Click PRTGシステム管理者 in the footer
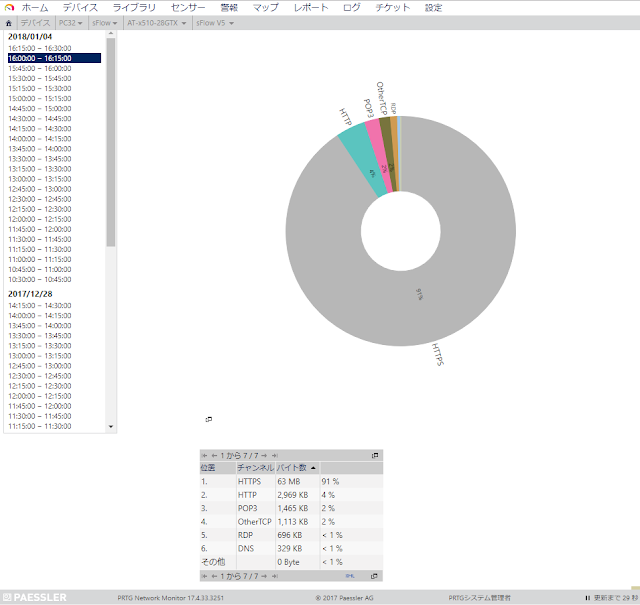 pyautogui.click(x=479, y=598)
